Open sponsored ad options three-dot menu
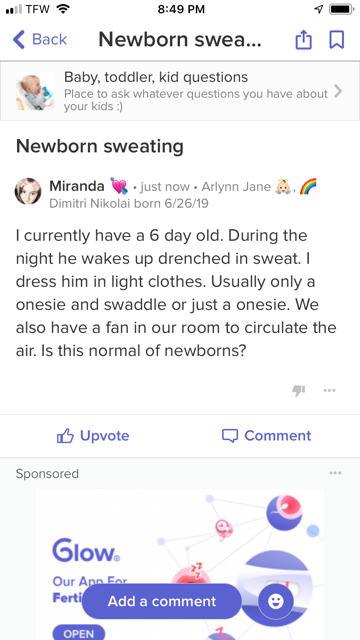The image size is (360, 640). tap(335, 473)
